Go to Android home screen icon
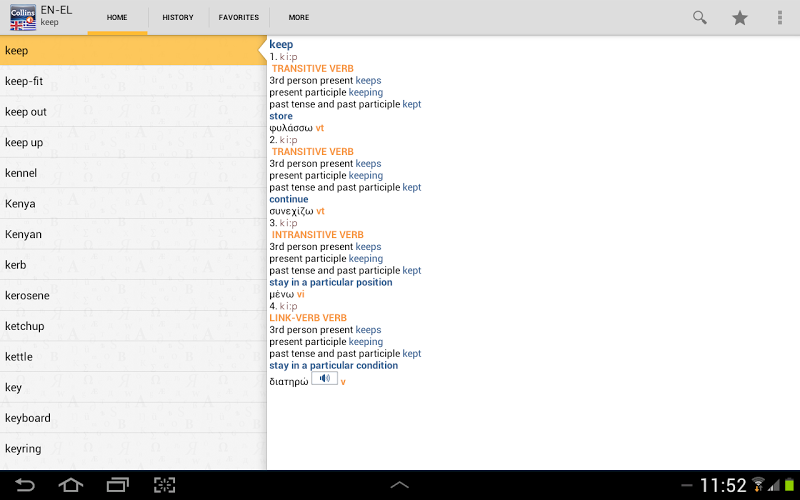800x500 pixels. tap(71, 485)
